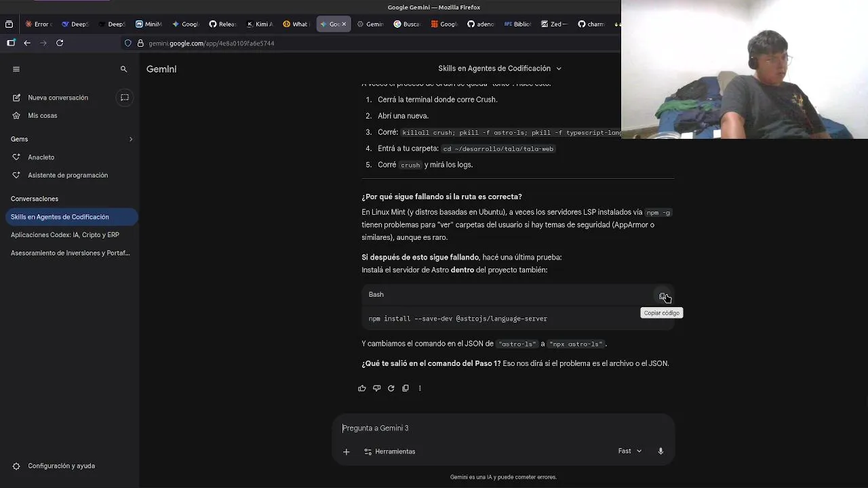
Task: Open the Firefox sidebar toggle icon
Action: tap(10, 43)
